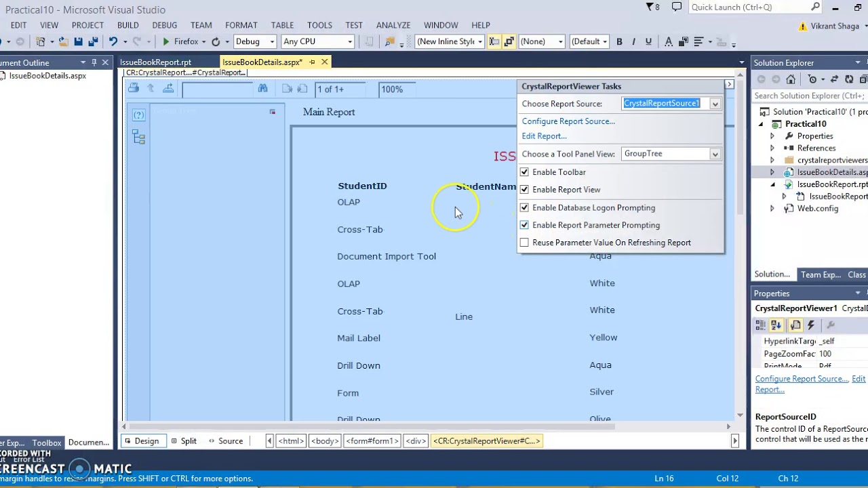868x488 pixels.
Task: Click the search text box in the report viewer toolbar
Action: click(217, 89)
